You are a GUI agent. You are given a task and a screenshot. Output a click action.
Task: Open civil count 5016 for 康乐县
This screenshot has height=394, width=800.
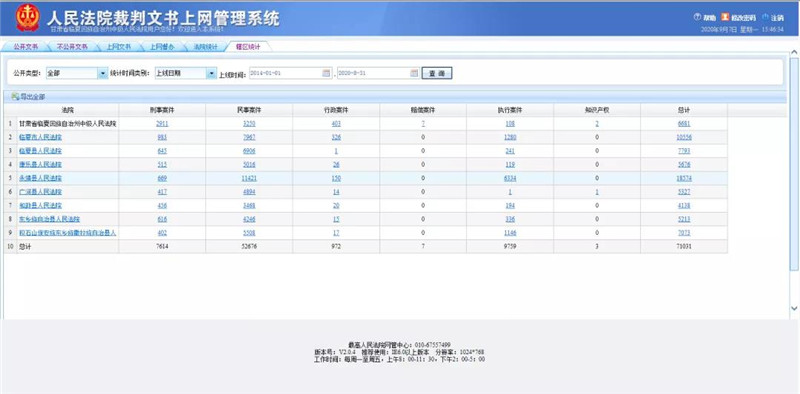[x=249, y=165]
